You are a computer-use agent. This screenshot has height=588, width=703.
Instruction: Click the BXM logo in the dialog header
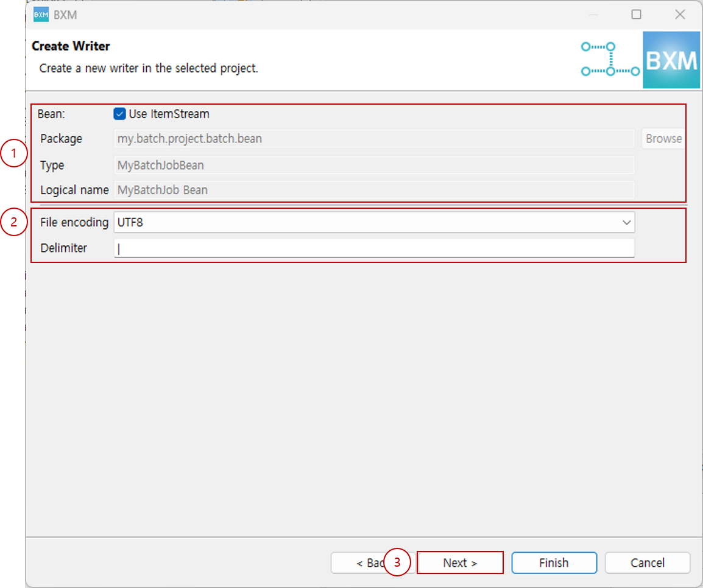pos(671,60)
